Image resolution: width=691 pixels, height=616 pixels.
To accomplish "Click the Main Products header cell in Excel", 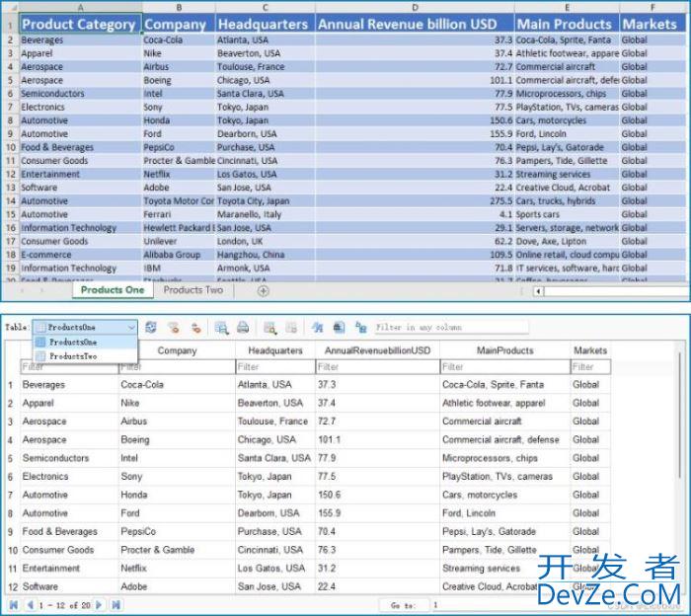I will [567, 24].
